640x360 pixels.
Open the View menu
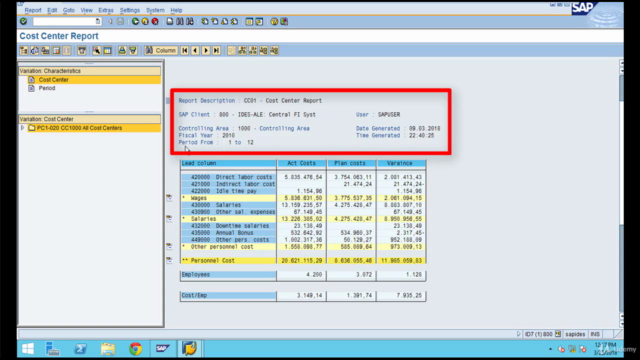tap(86, 10)
